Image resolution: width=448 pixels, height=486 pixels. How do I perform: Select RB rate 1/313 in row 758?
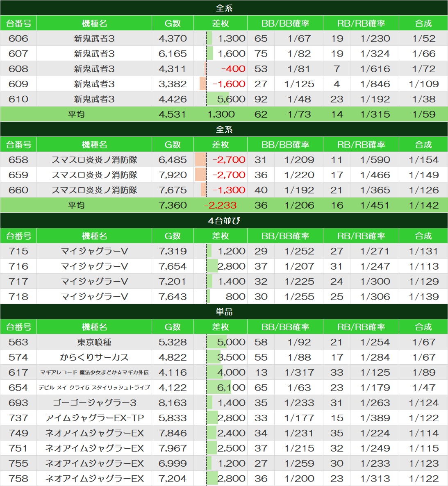point(375,479)
